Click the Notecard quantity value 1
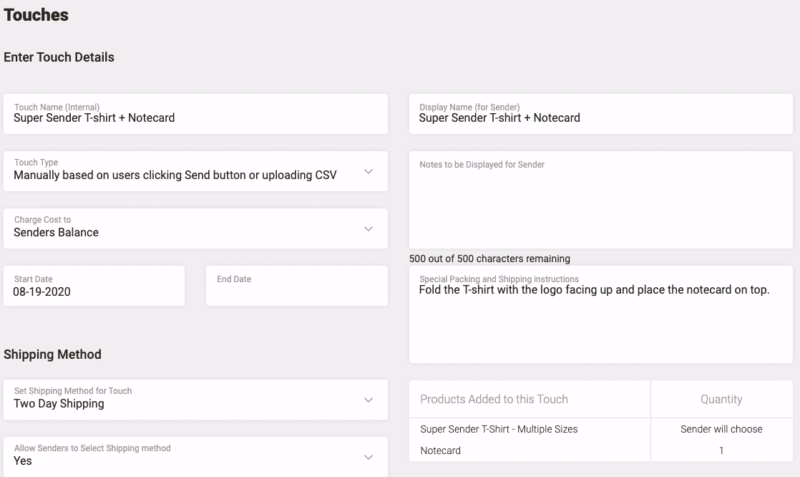This screenshot has width=800, height=477. click(721, 451)
